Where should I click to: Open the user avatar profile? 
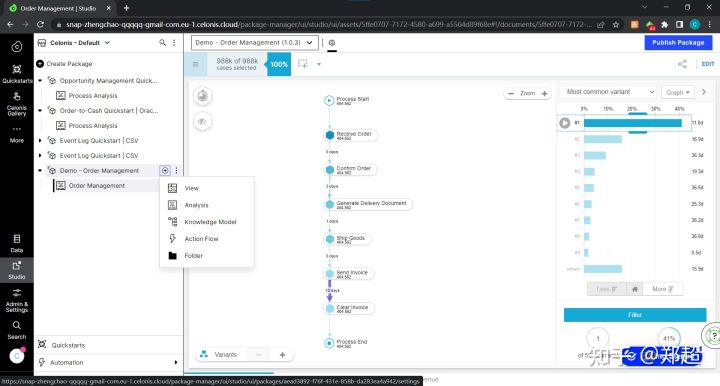[17, 356]
